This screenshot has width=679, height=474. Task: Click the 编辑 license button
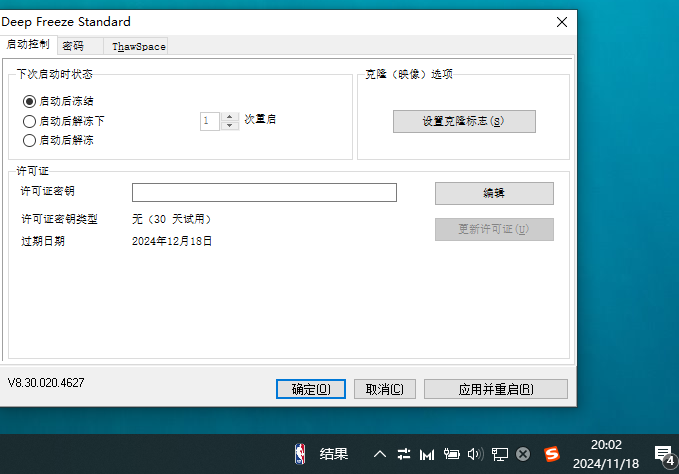point(494,193)
